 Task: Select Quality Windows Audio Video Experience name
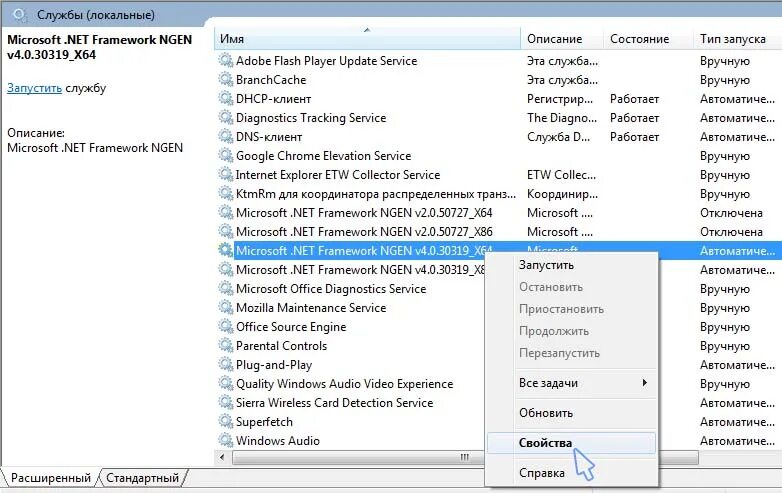pos(345,384)
